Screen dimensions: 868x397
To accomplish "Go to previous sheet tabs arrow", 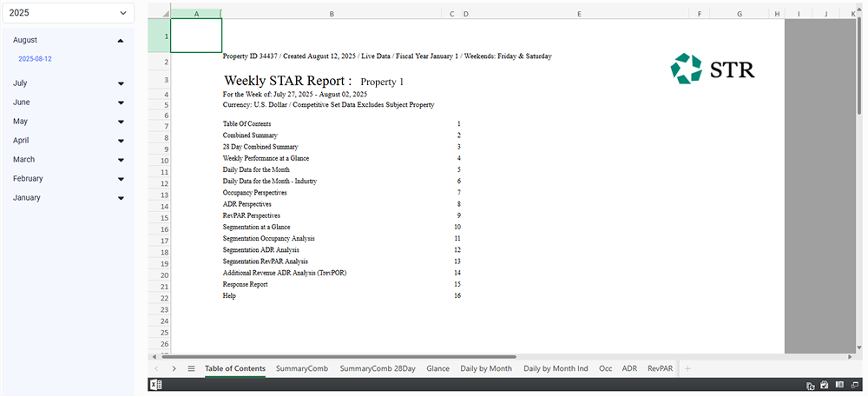I will (x=156, y=368).
